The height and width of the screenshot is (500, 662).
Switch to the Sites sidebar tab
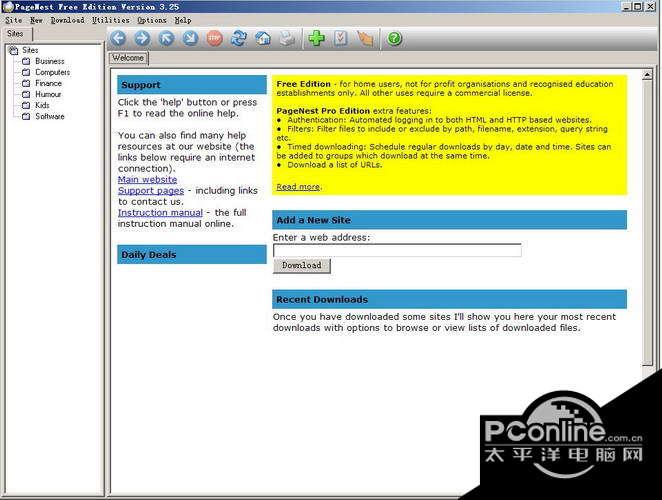(15, 33)
